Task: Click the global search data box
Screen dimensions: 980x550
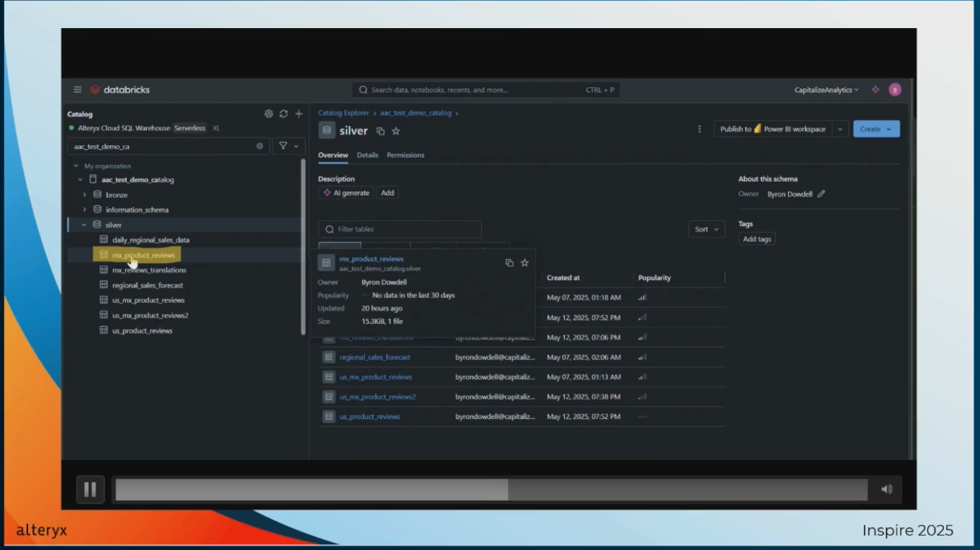Action: pos(486,90)
